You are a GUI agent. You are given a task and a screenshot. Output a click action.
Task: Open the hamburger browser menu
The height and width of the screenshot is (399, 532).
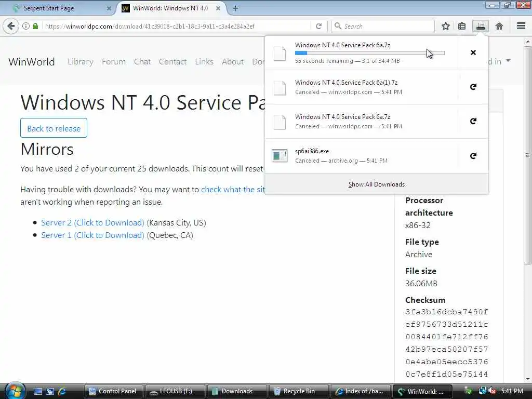coord(521,26)
